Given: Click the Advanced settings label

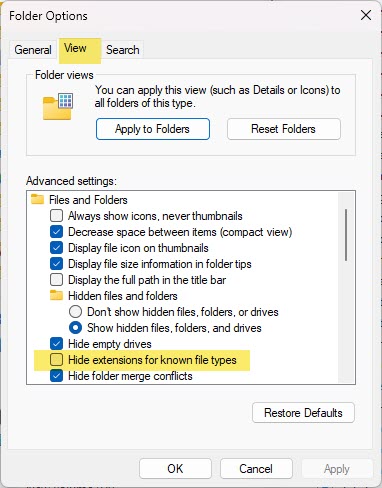Looking at the screenshot, I should pos(71,181).
